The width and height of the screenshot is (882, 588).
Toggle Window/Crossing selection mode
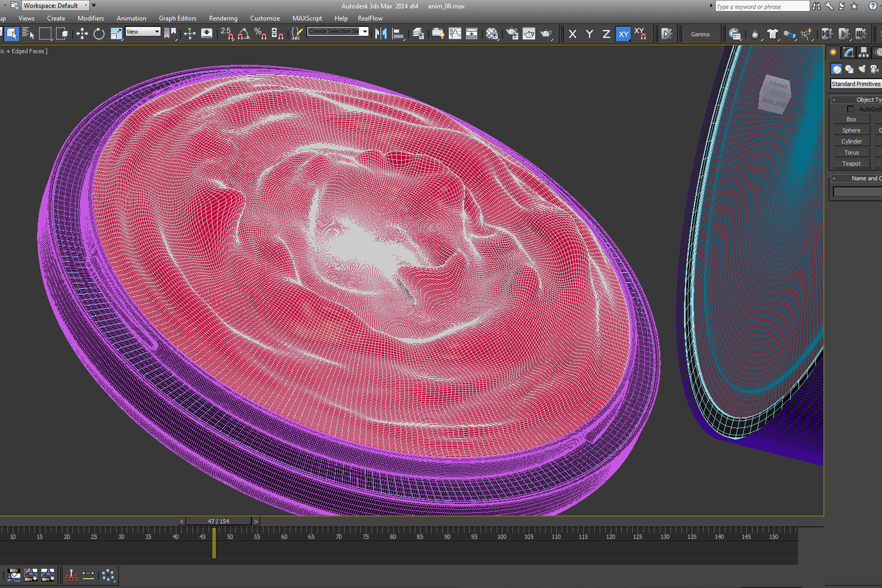tap(62, 34)
